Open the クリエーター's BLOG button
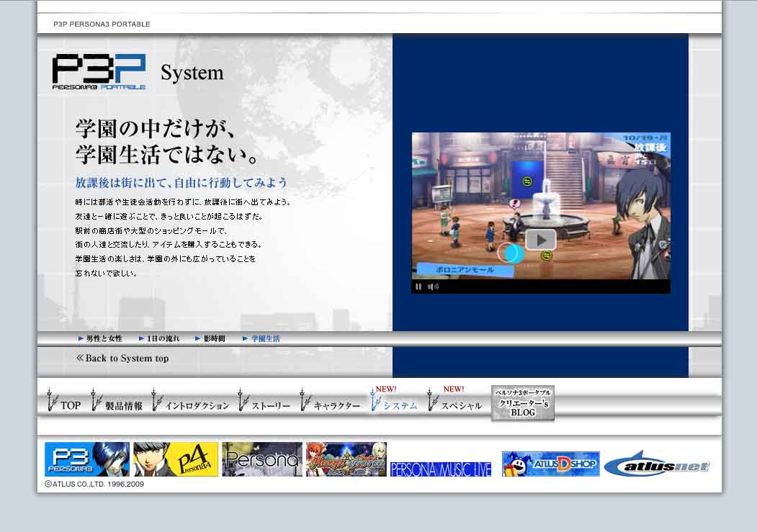 (523, 402)
